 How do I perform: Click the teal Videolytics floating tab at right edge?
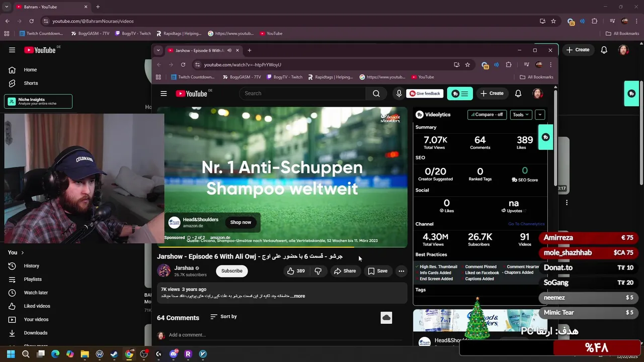click(631, 94)
